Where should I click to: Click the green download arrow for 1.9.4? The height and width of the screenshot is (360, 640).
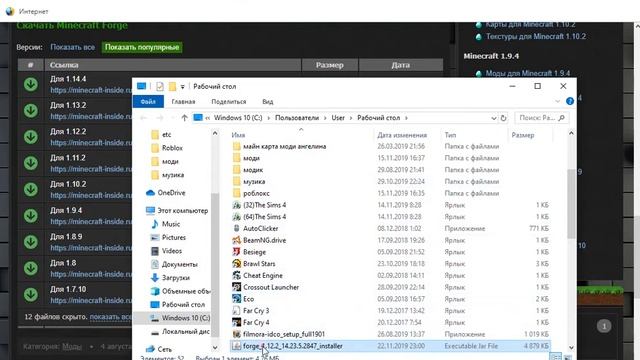coord(31,216)
